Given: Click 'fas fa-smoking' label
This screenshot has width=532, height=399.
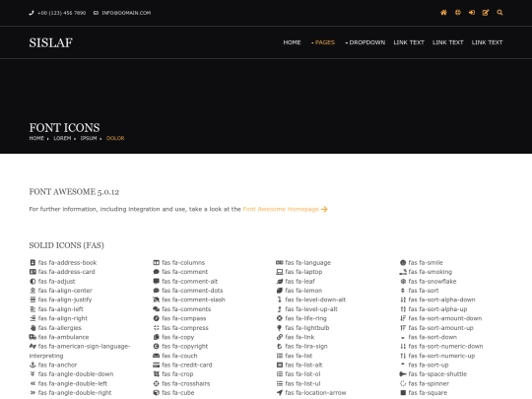Looking at the screenshot, I should coord(431,272).
